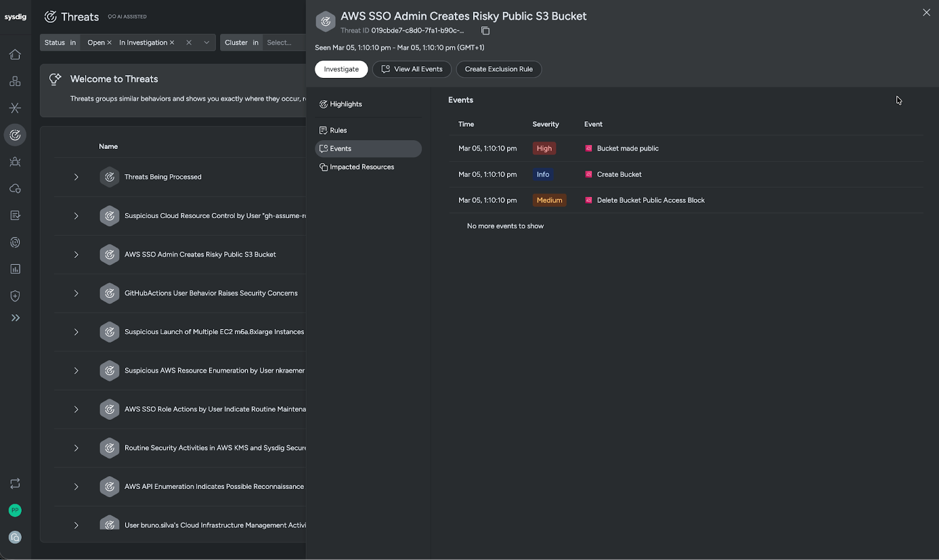
Task: Select the Events tab
Action: point(368,149)
